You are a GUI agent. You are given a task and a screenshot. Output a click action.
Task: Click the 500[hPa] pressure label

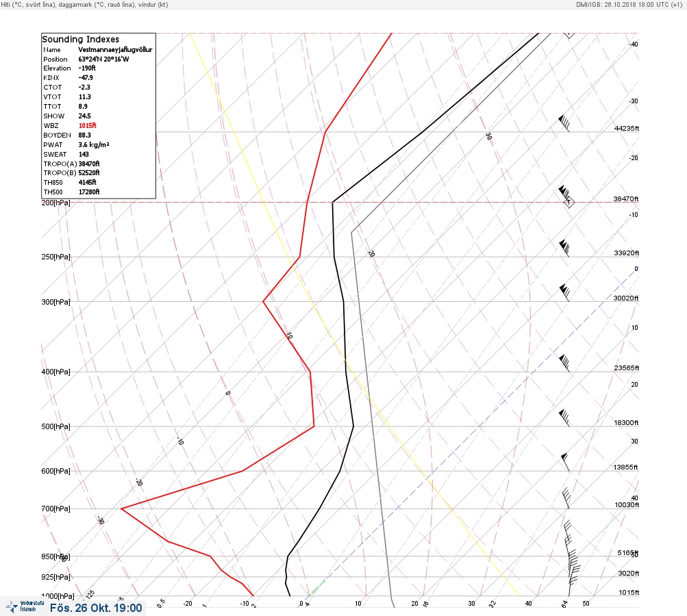[55, 426]
